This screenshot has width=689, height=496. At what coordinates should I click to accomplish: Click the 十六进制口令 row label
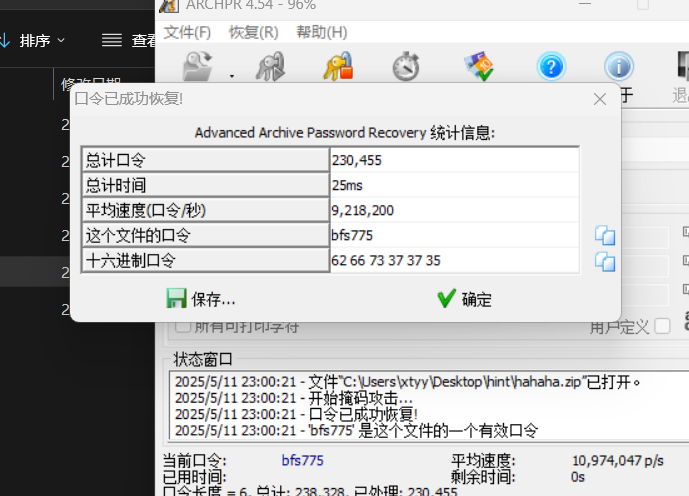point(205,260)
